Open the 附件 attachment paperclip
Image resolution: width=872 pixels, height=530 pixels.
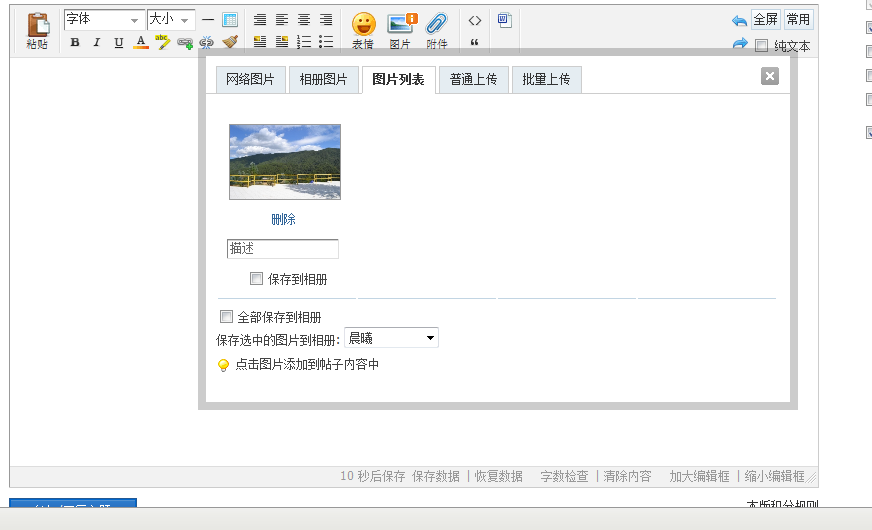pyautogui.click(x=437, y=31)
